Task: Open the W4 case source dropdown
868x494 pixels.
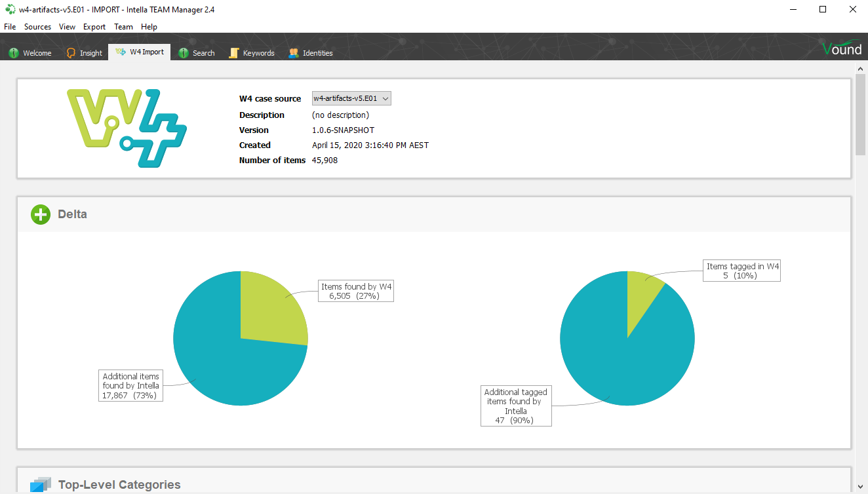Action: point(351,98)
